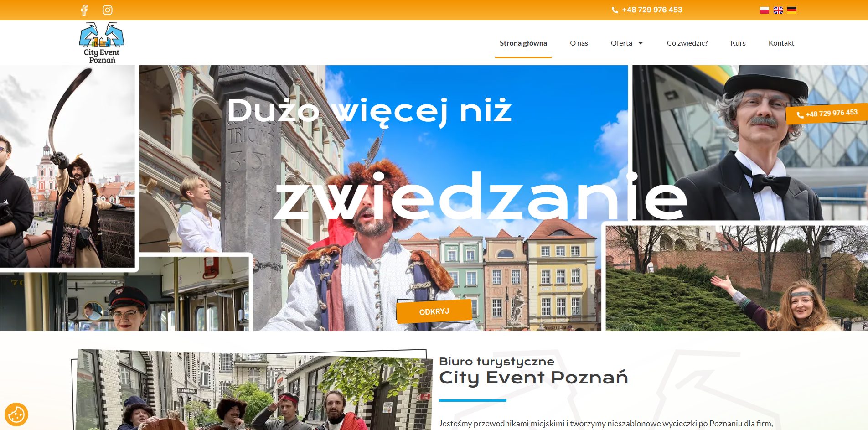This screenshot has width=868, height=430.
Task: Go to Strona główna menu item
Action: click(523, 43)
